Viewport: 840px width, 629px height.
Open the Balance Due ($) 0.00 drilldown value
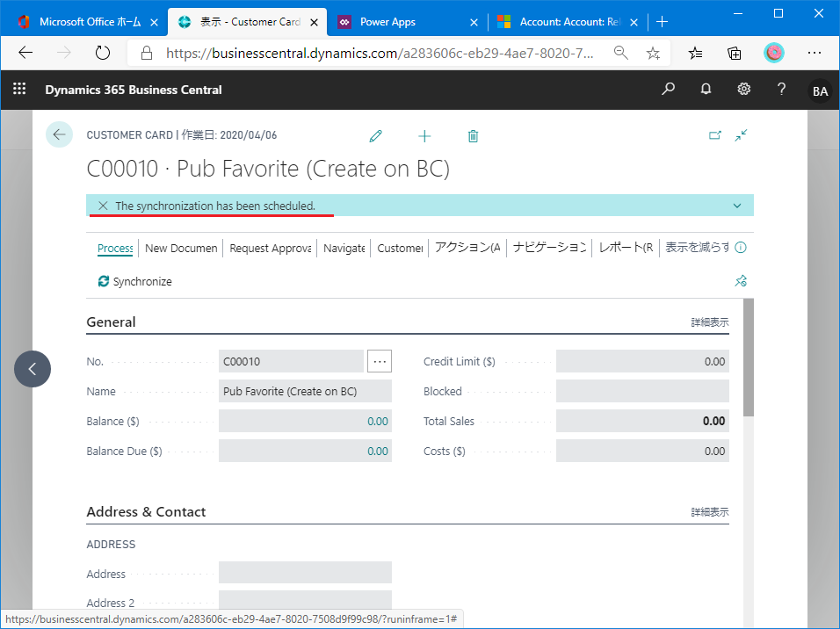pos(378,452)
